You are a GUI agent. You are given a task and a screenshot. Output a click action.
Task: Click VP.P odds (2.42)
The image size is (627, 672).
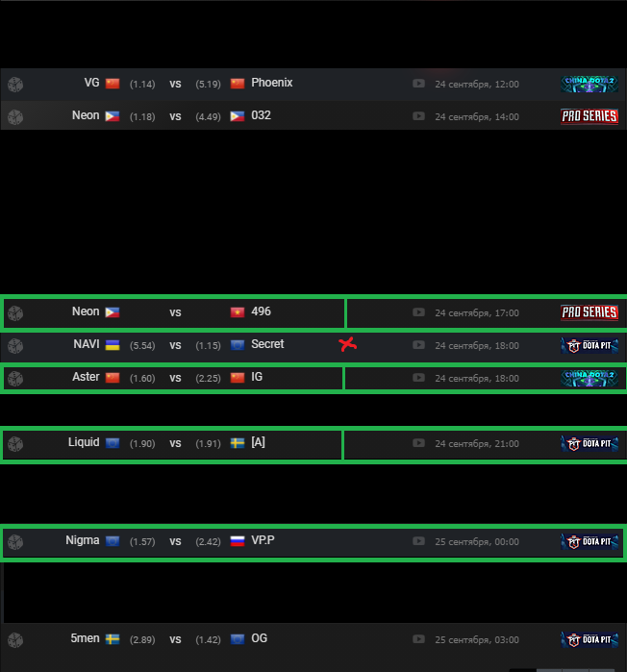[x=209, y=541]
